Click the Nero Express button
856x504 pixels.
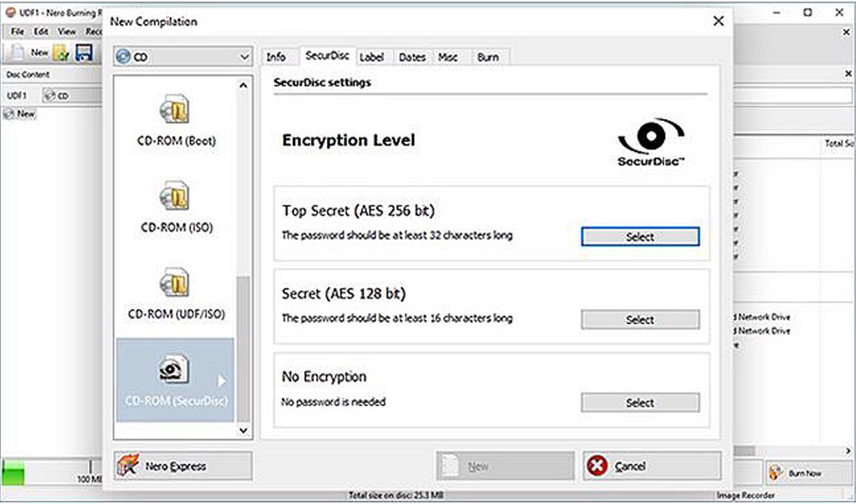point(183,466)
